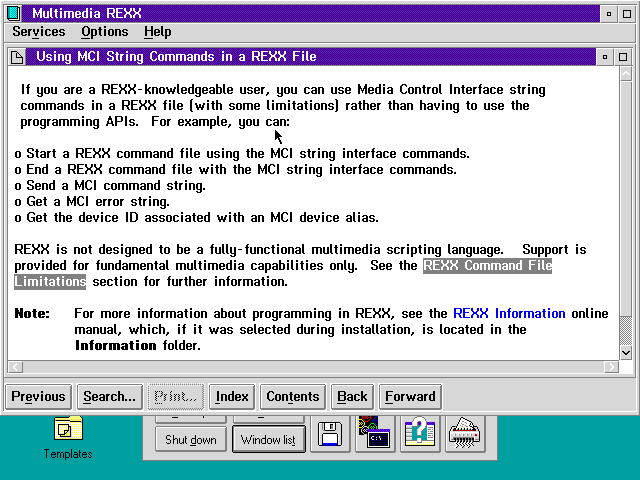Click the text 'Send a MCI command string.'
This screenshot has height=480, width=640.
point(116,186)
